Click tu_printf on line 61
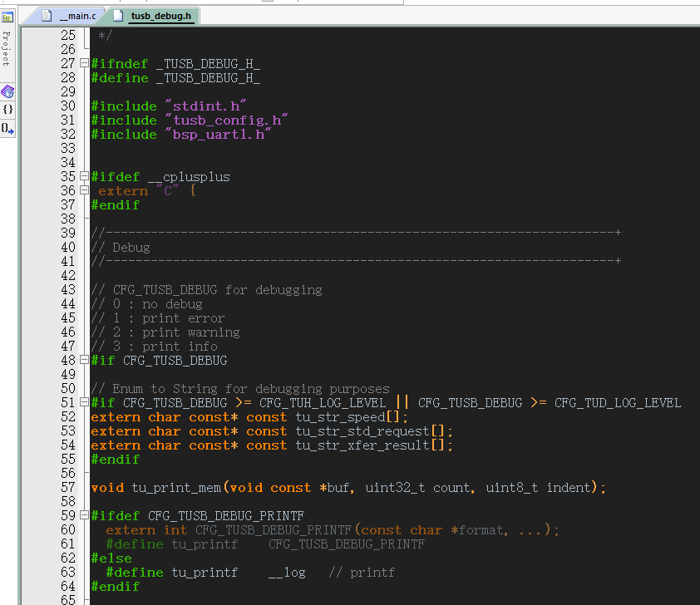700x605 pixels. click(x=205, y=544)
